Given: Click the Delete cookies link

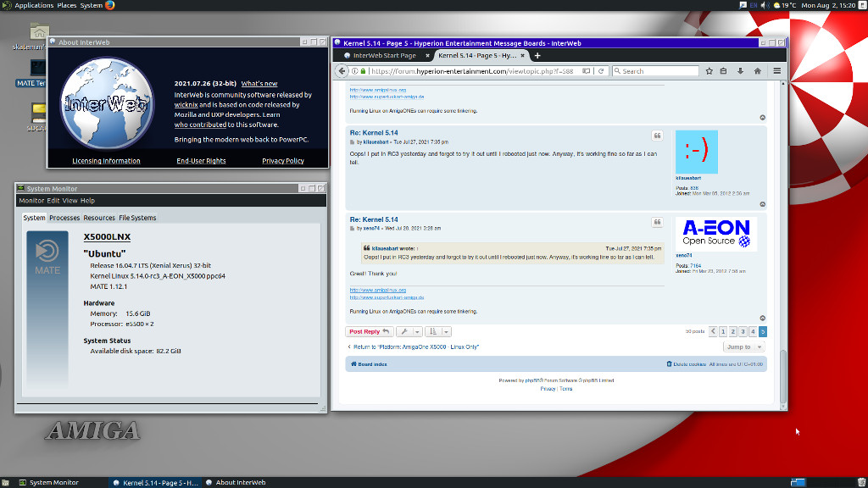Looking at the screenshot, I should click(x=687, y=364).
